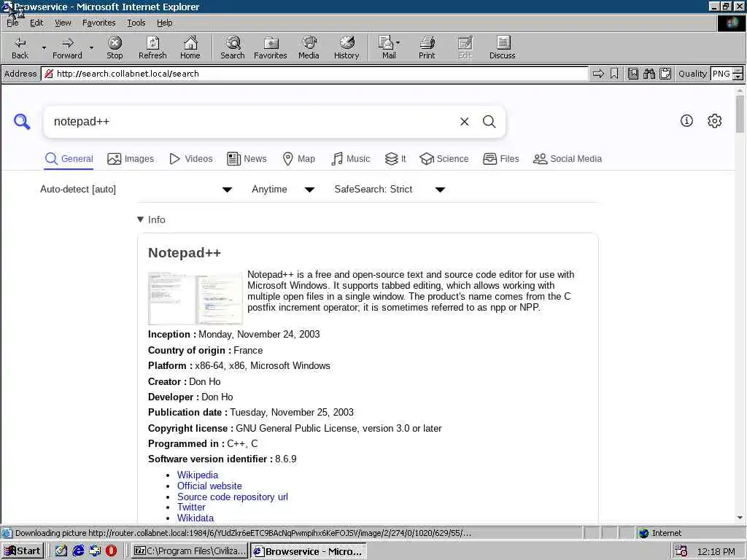Open the Wikidata link

tap(196, 518)
